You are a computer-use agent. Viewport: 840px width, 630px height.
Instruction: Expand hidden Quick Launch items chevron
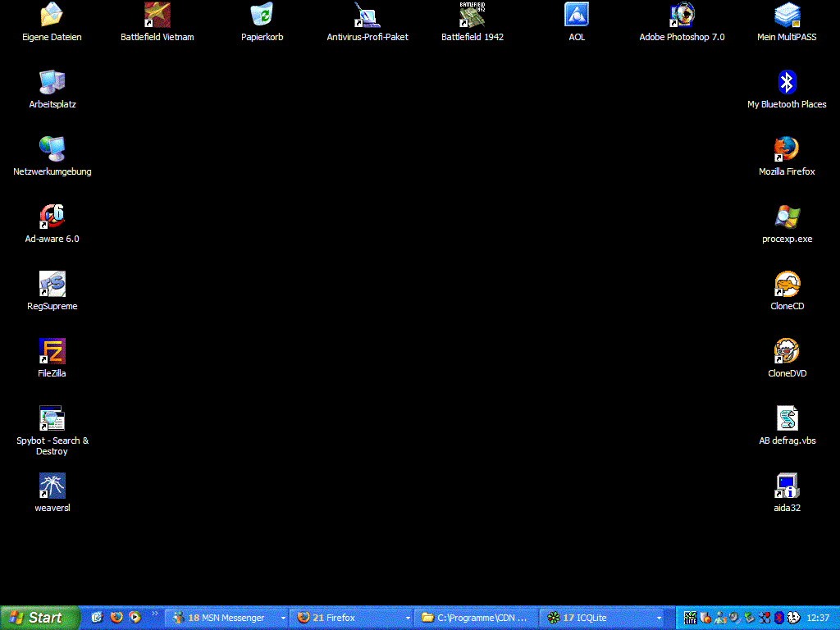[x=155, y=614]
